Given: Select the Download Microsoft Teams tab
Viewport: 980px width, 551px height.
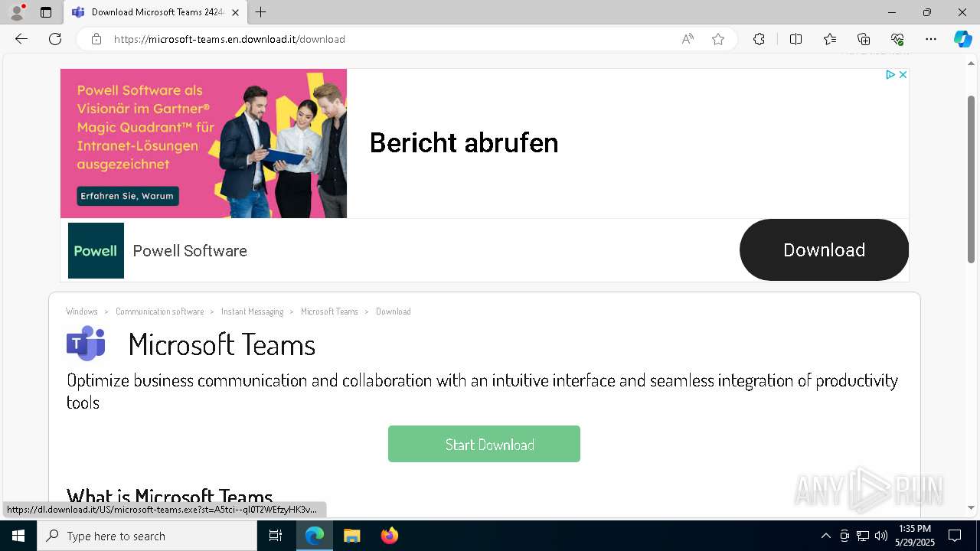Looking at the screenshot, I should (155, 12).
